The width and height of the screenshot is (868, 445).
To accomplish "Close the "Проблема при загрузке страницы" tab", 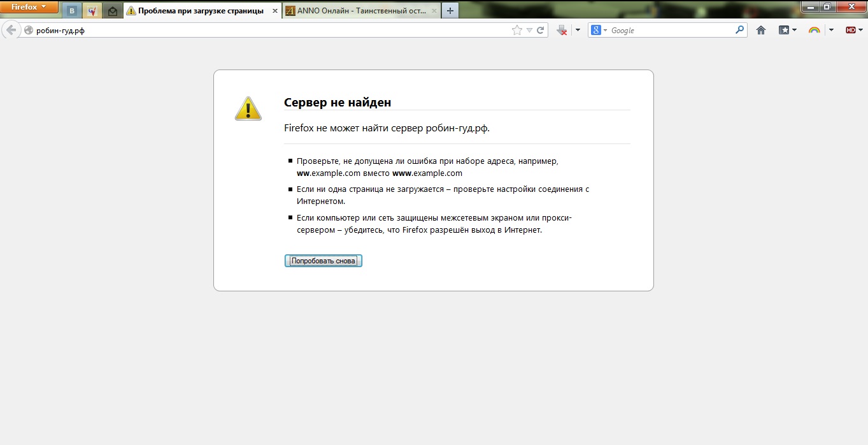I will [274, 11].
